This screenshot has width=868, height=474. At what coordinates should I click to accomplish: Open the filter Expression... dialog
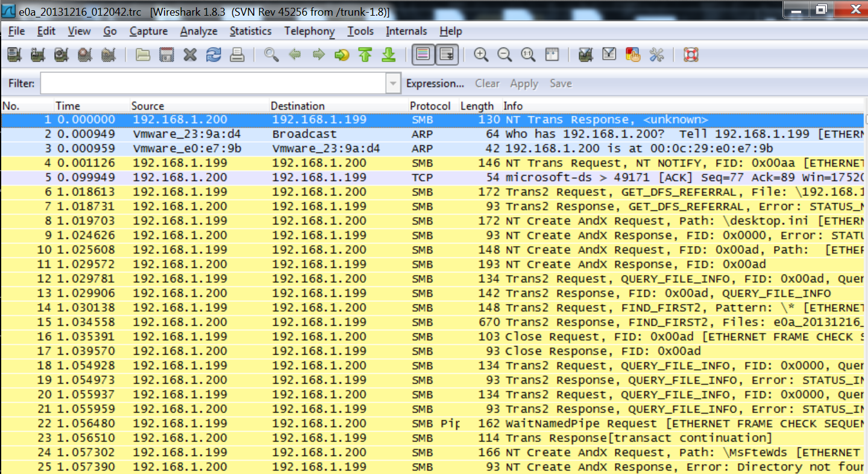435,84
